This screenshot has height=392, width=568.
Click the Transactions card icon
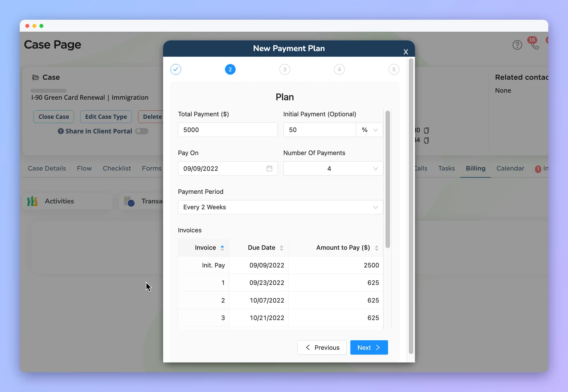pos(129,201)
